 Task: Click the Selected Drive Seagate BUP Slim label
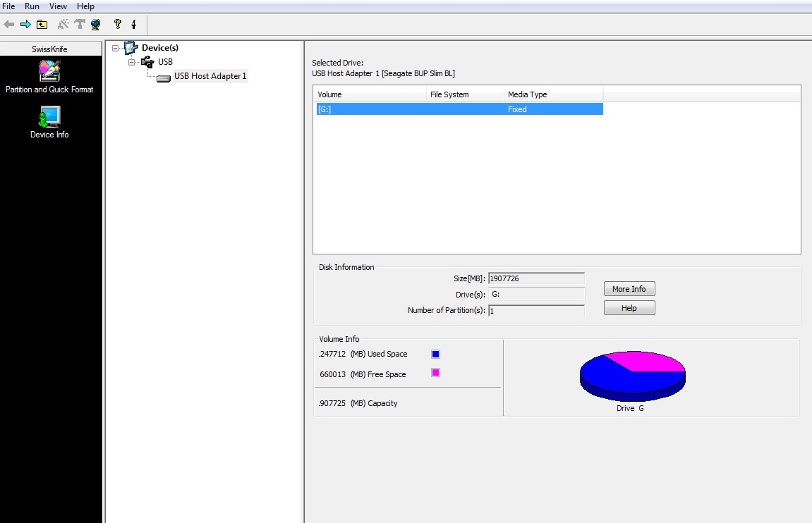(x=383, y=73)
